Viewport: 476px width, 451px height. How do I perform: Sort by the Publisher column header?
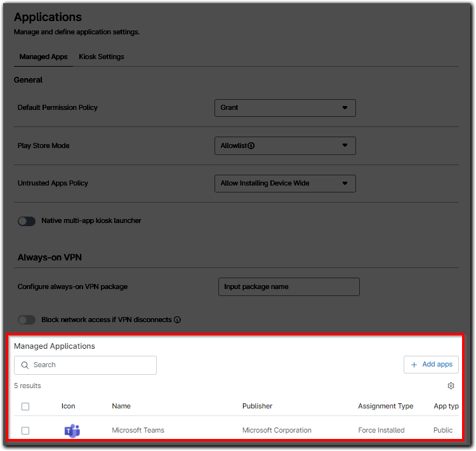257,407
